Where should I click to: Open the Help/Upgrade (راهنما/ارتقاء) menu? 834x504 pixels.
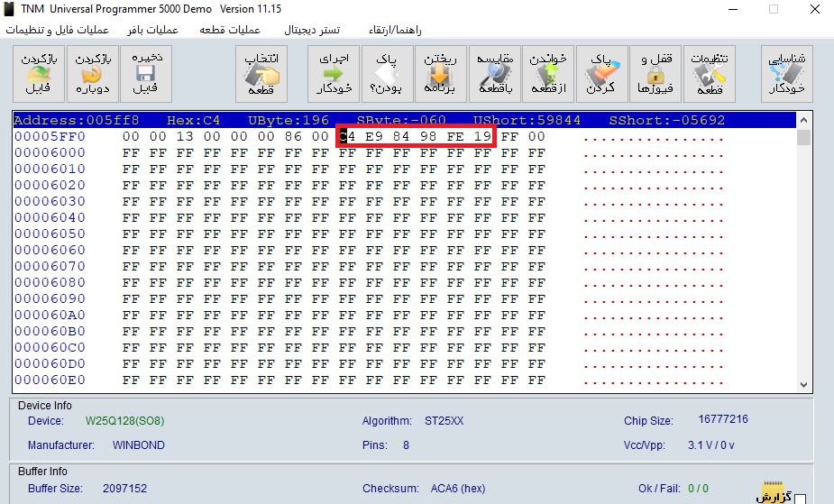pyautogui.click(x=395, y=30)
